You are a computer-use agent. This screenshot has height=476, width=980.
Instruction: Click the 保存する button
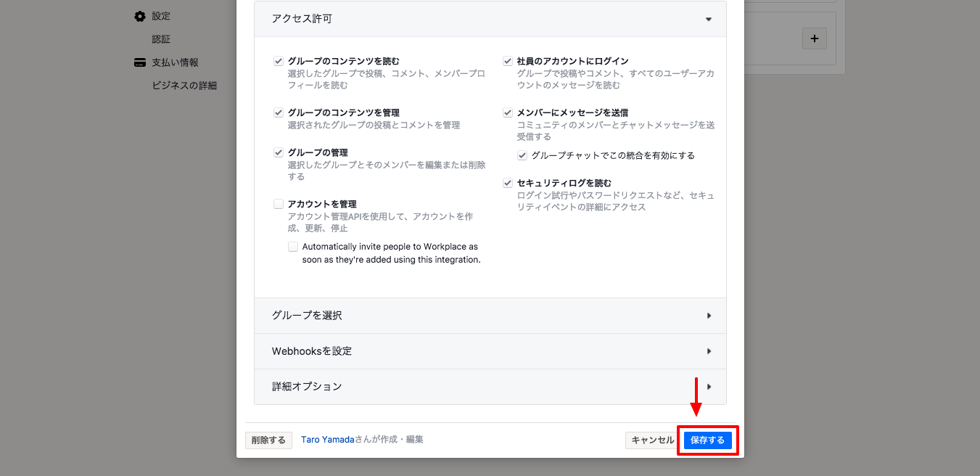click(x=707, y=440)
